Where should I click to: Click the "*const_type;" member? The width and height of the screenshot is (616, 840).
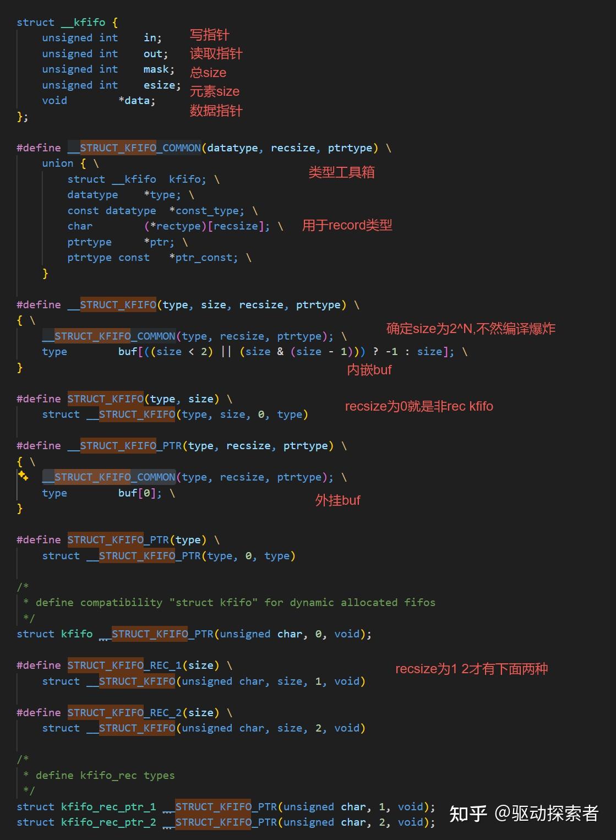(207, 211)
